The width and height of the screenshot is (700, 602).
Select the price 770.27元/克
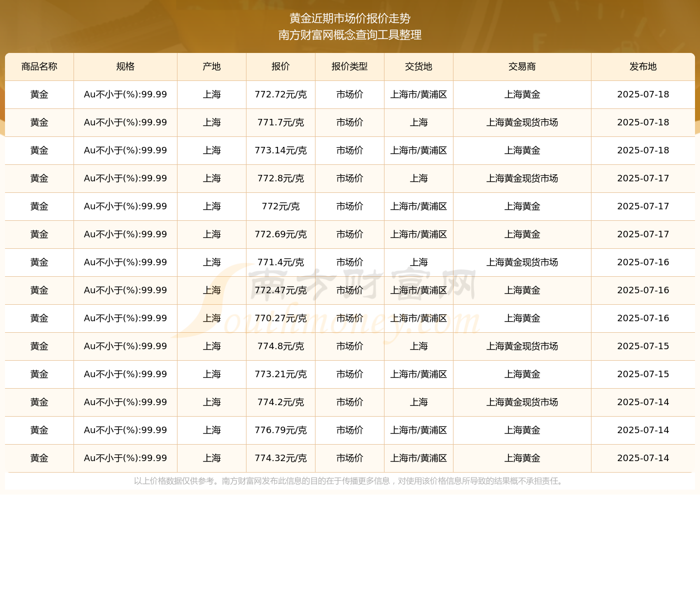pos(281,318)
